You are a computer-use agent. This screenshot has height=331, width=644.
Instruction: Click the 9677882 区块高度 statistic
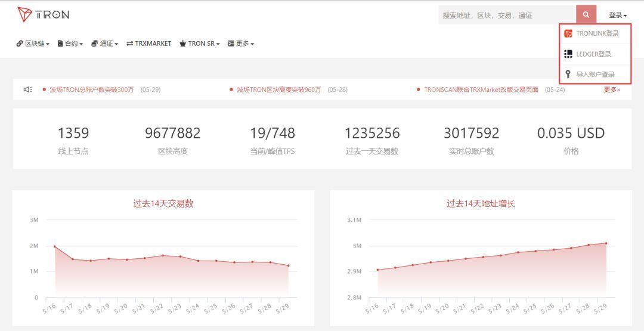[173, 140]
